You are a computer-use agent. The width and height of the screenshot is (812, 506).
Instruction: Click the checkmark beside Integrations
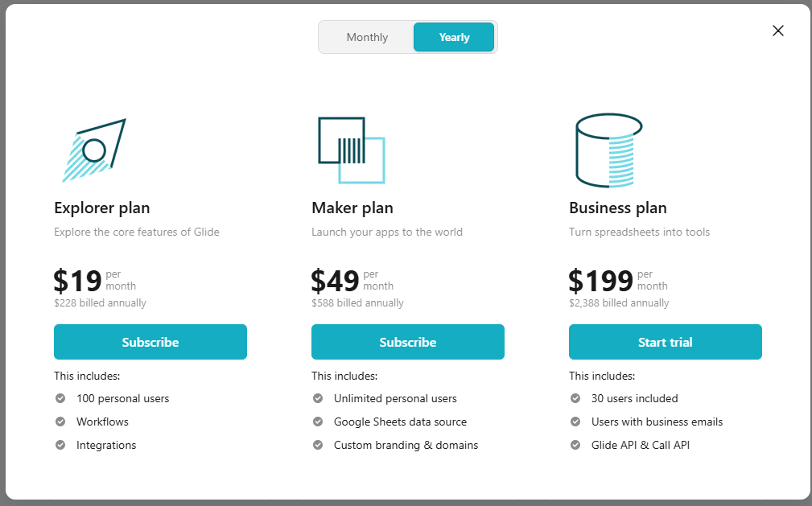coord(59,445)
